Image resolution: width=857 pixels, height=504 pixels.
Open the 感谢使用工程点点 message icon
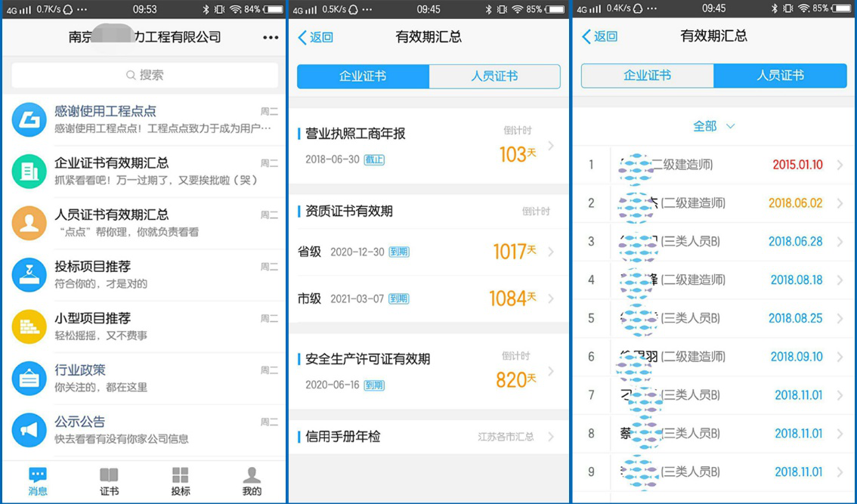[x=29, y=119]
